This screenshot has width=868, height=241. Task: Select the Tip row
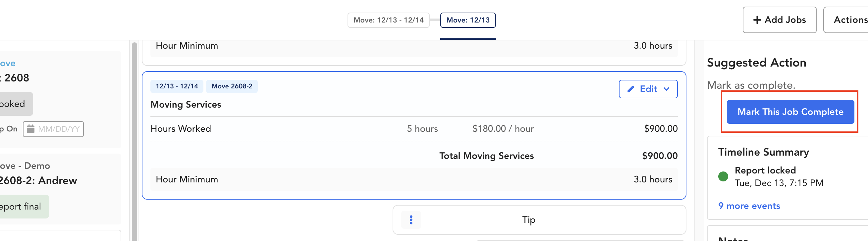click(x=539, y=220)
